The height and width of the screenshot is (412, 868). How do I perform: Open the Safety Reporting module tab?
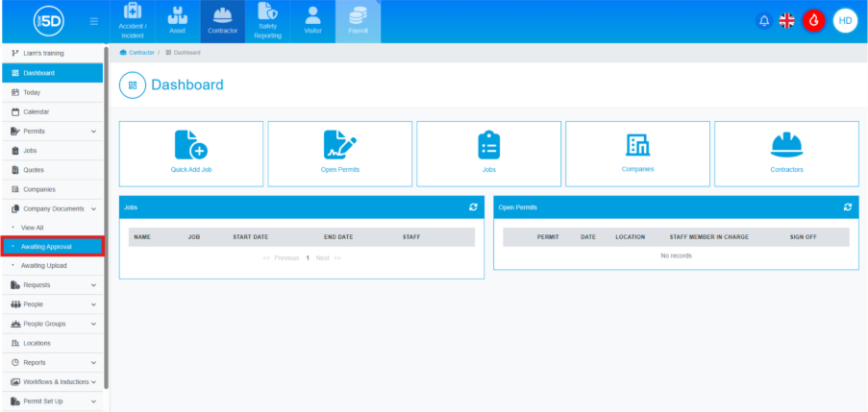(268, 22)
